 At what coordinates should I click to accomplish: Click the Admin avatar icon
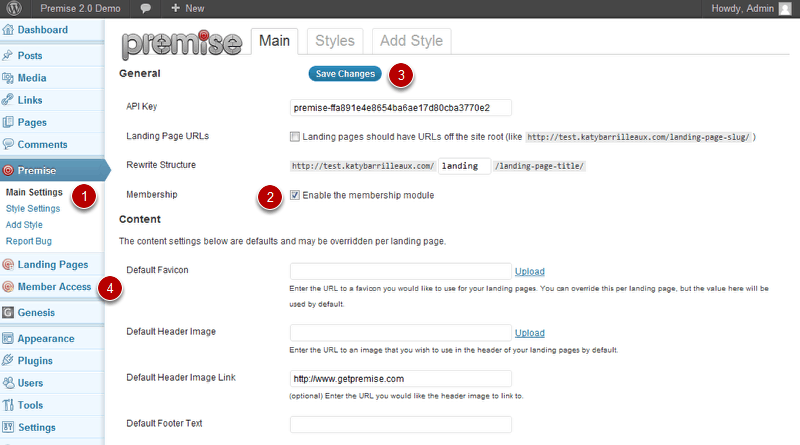click(x=785, y=9)
